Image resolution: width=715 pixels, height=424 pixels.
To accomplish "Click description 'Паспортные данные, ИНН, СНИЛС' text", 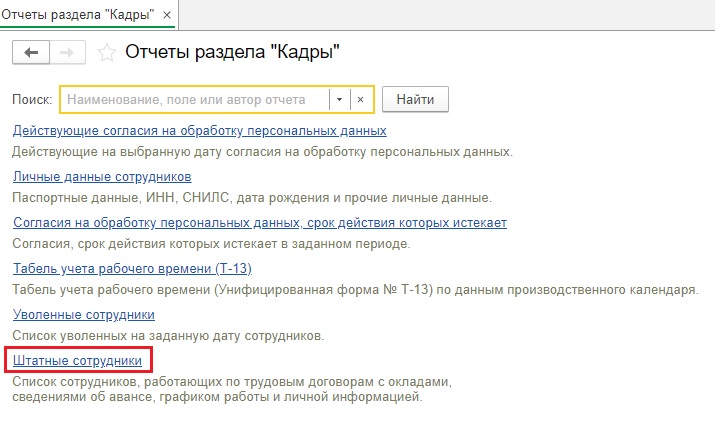I will tap(252, 198).
